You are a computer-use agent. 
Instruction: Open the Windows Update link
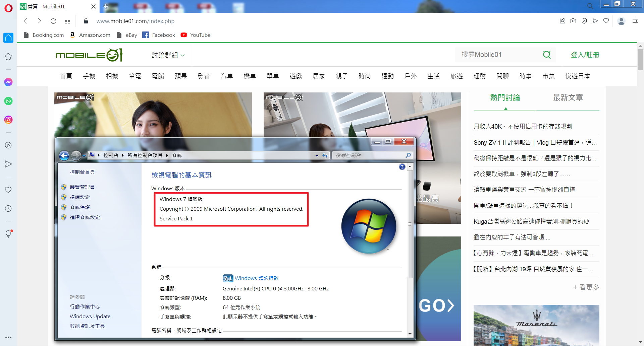coord(90,316)
